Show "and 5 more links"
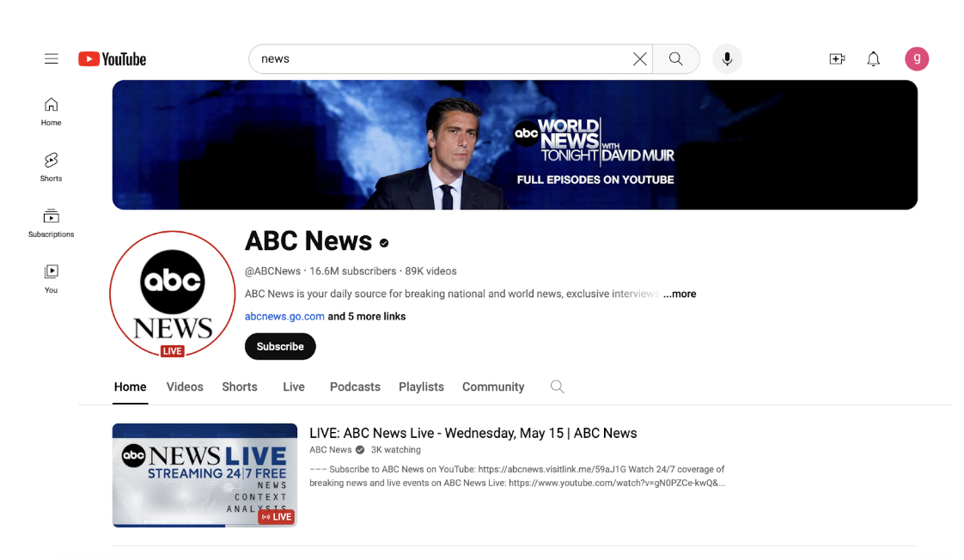 coord(366,317)
